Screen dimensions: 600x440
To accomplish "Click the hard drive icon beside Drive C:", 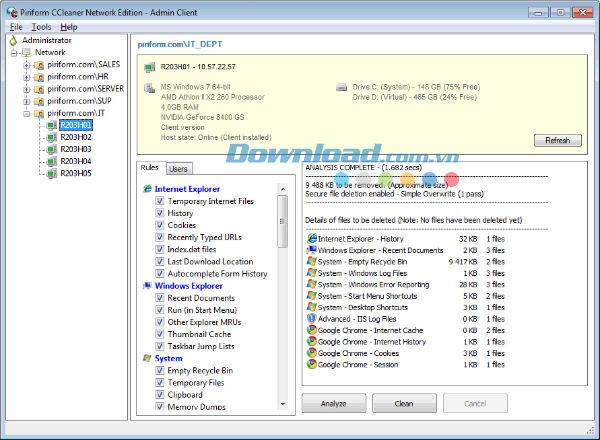I will coord(341,87).
